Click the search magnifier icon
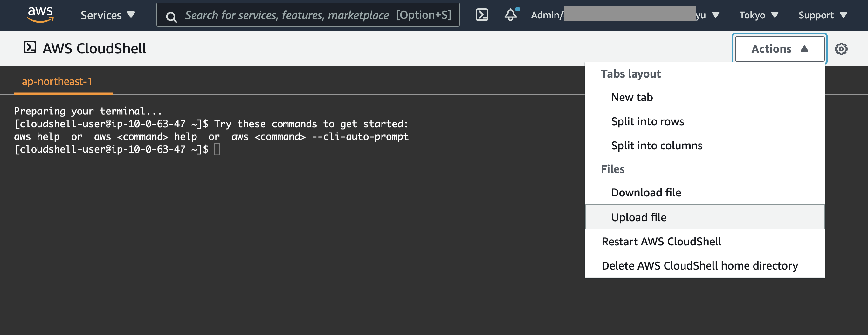Screen dimensions: 868x335 pos(171,17)
